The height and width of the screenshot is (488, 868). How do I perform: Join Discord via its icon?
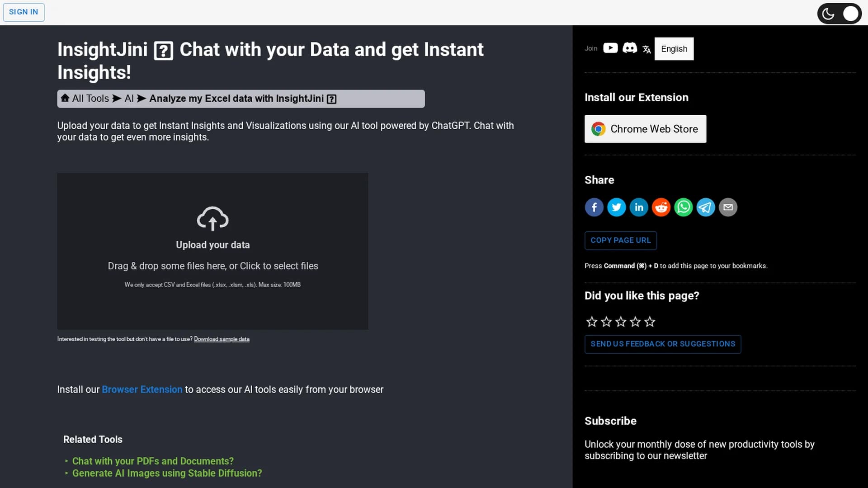point(630,48)
